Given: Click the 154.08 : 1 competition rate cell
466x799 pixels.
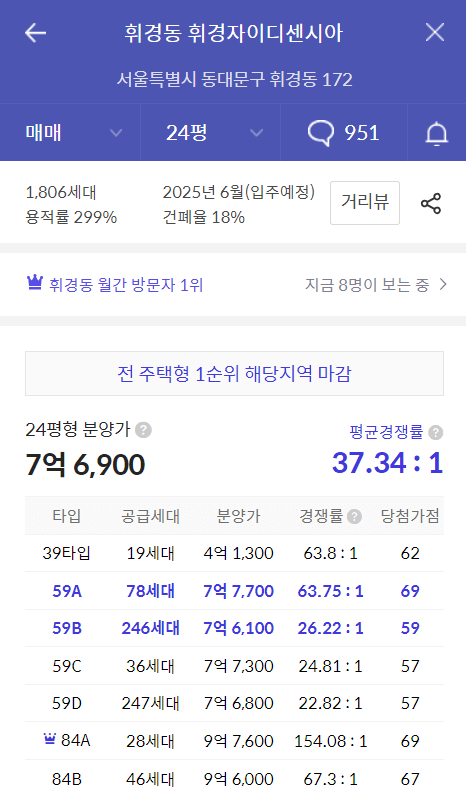Looking at the screenshot, I should pyautogui.click(x=331, y=741).
